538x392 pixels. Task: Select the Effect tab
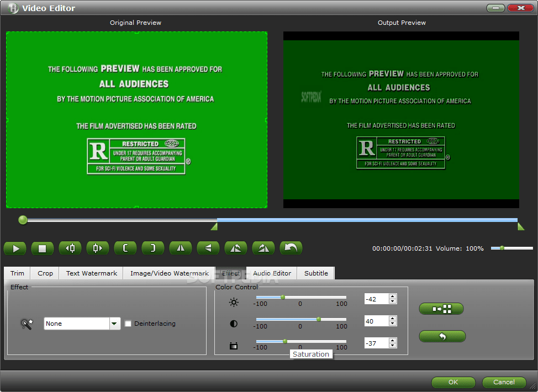pos(230,273)
